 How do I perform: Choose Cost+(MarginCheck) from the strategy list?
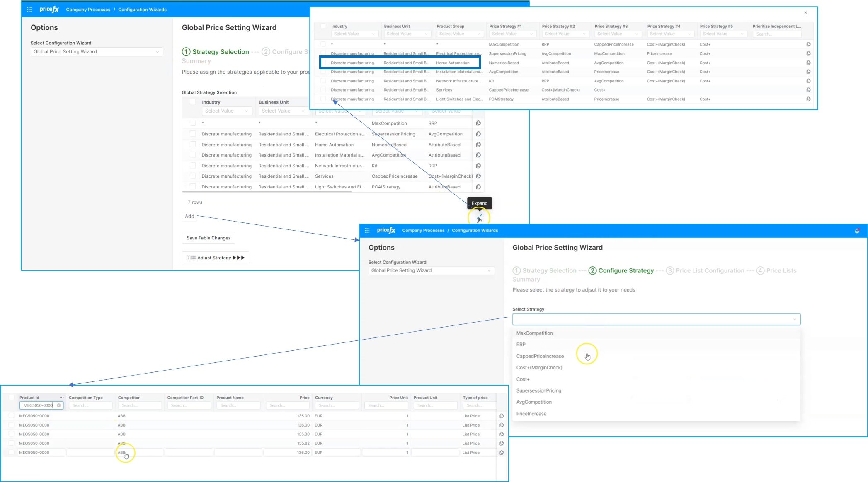tap(656, 368)
